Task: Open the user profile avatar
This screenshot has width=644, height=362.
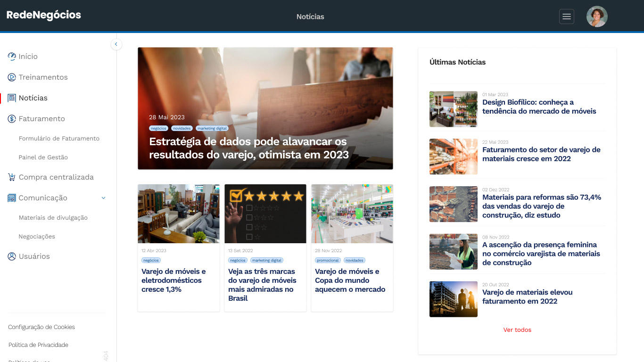Action: click(596, 16)
